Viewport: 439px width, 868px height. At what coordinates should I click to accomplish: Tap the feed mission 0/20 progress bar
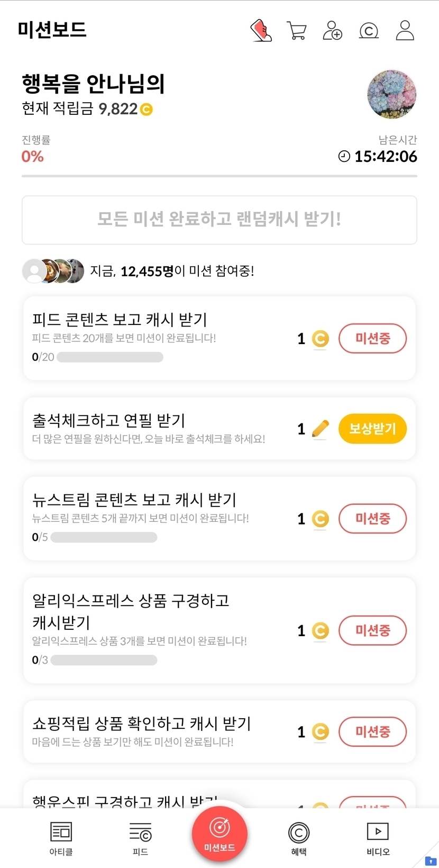click(x=109, y=357)
